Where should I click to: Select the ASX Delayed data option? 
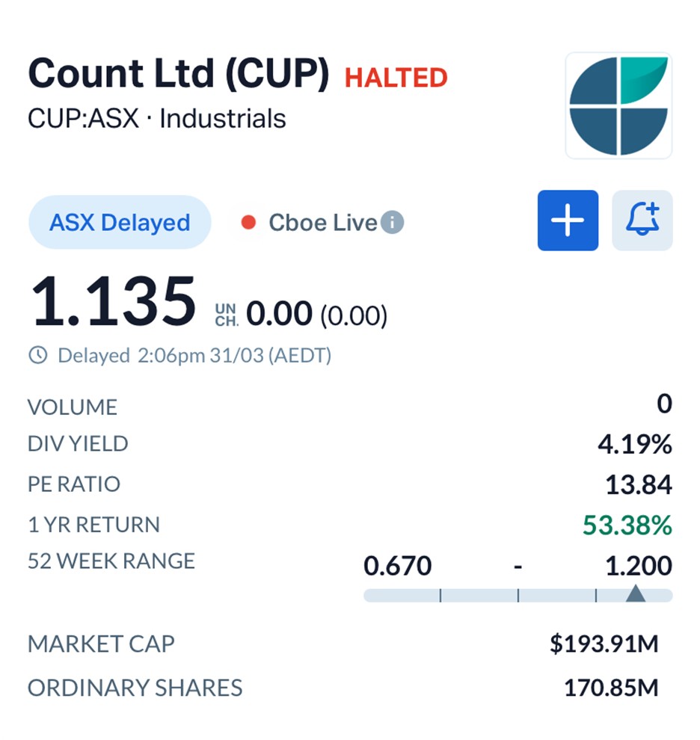(x=120, y=223)
